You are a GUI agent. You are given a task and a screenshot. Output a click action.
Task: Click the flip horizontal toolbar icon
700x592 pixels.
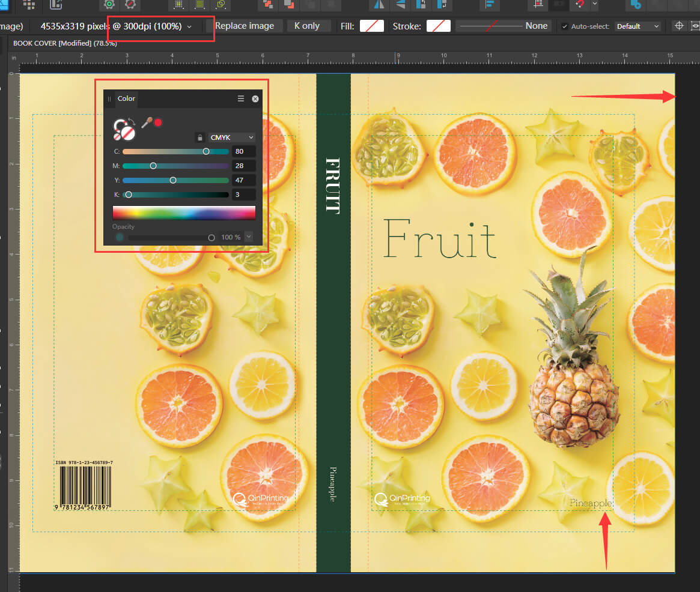tap(379, 5)
